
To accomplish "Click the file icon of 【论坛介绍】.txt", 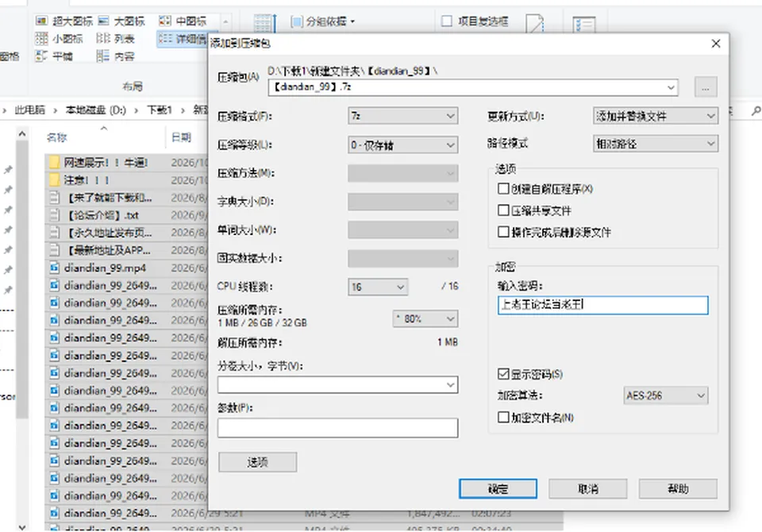I will (55, 215).
